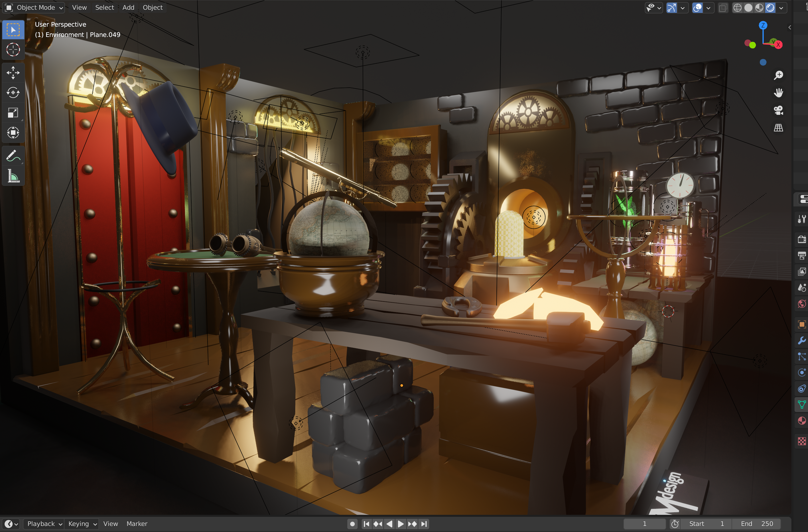Click the Start frame field

coord(706,524)
